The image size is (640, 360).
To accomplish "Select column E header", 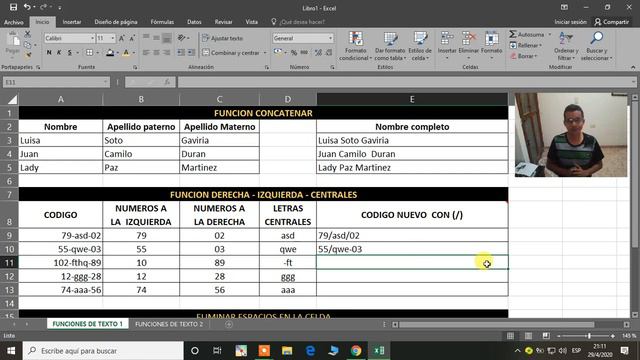I will (412, 99).
